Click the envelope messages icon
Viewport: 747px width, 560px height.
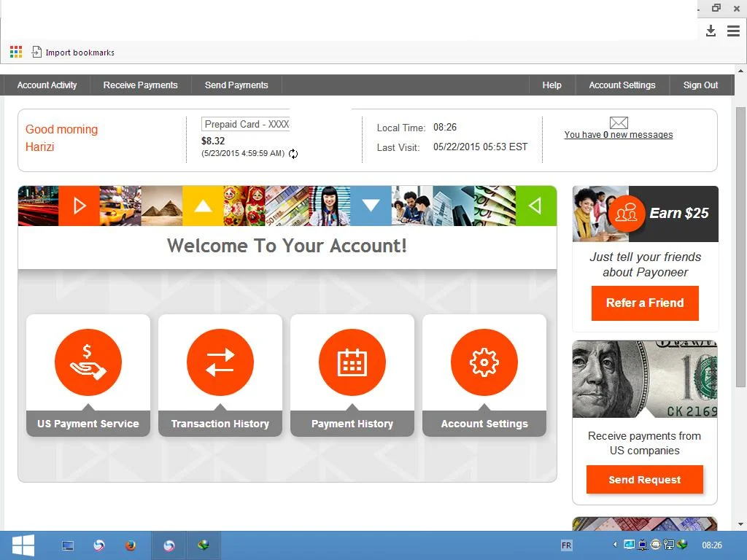pyautogui.click(x=619, y=122)
